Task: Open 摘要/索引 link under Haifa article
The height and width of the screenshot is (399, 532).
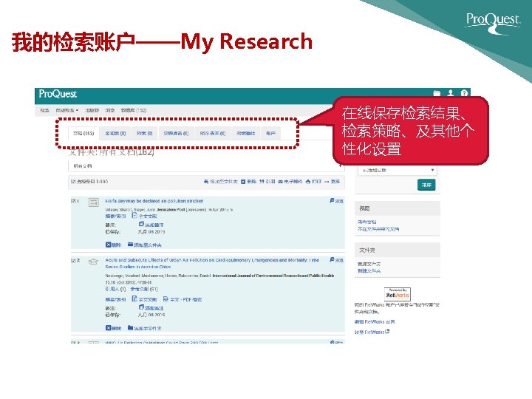Action: coord(115,216)
